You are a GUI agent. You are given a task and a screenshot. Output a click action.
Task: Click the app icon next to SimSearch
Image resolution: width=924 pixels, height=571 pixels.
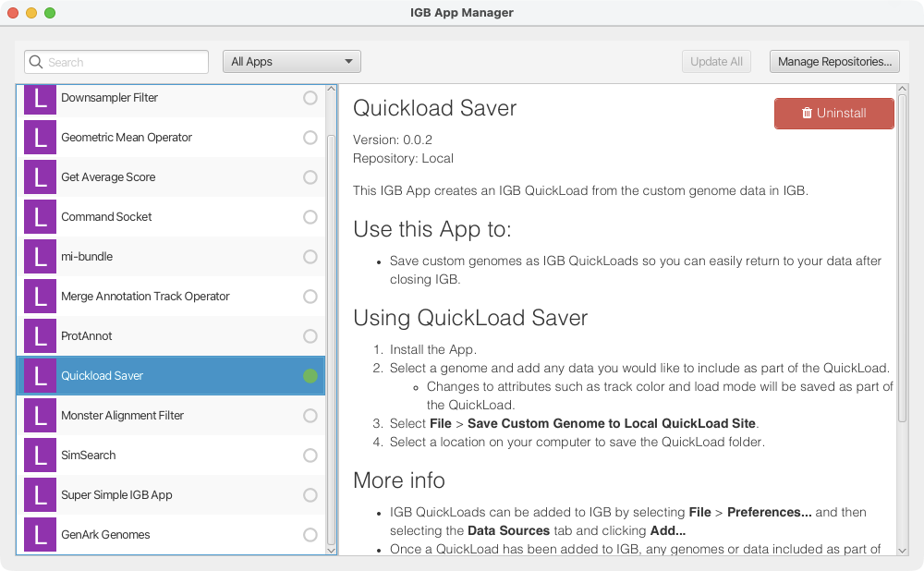click(x=40, y=456)
